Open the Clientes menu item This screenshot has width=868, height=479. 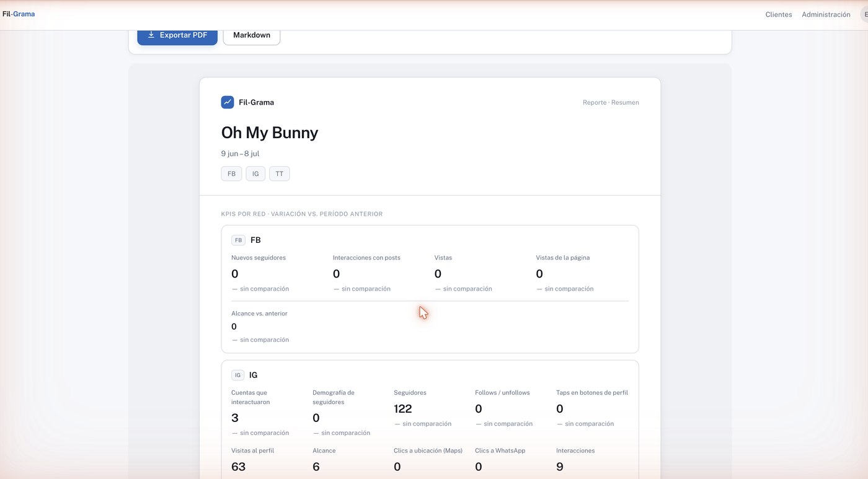tap(779, 14)
